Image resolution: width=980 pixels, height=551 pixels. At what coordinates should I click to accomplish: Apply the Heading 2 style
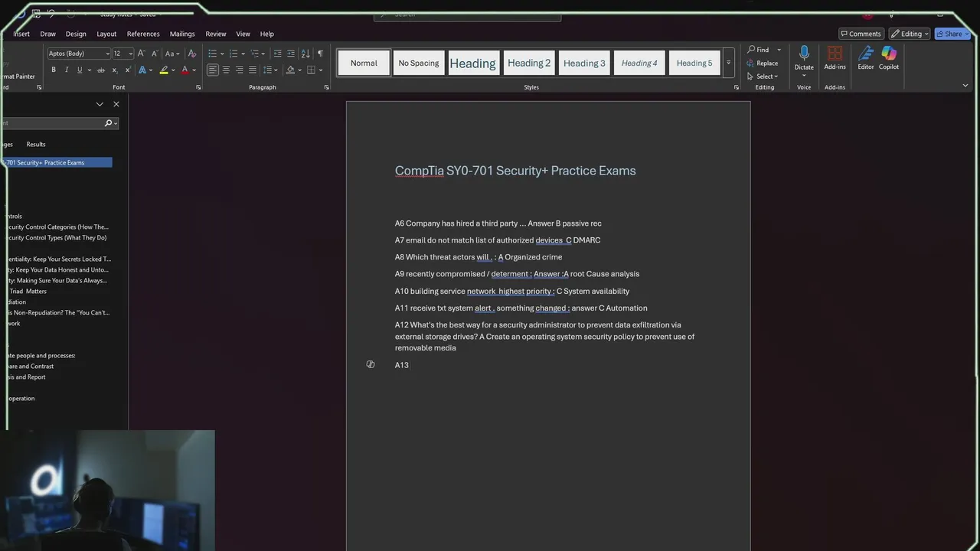pyautogui.click(x=529, y=63)
